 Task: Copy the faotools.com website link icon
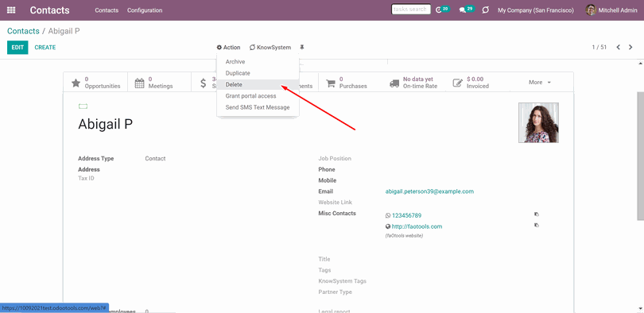pyautogui.click(x=537, y=225)
